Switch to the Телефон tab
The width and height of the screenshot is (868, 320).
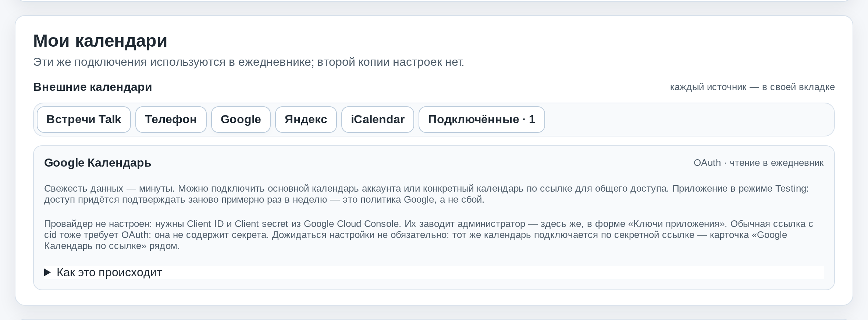[171, 120]
